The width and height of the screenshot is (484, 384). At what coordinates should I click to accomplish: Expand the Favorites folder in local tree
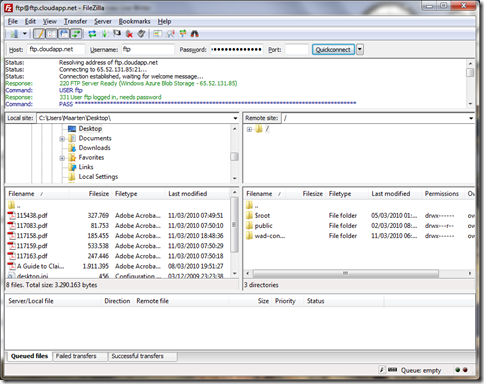coord(62,158)
